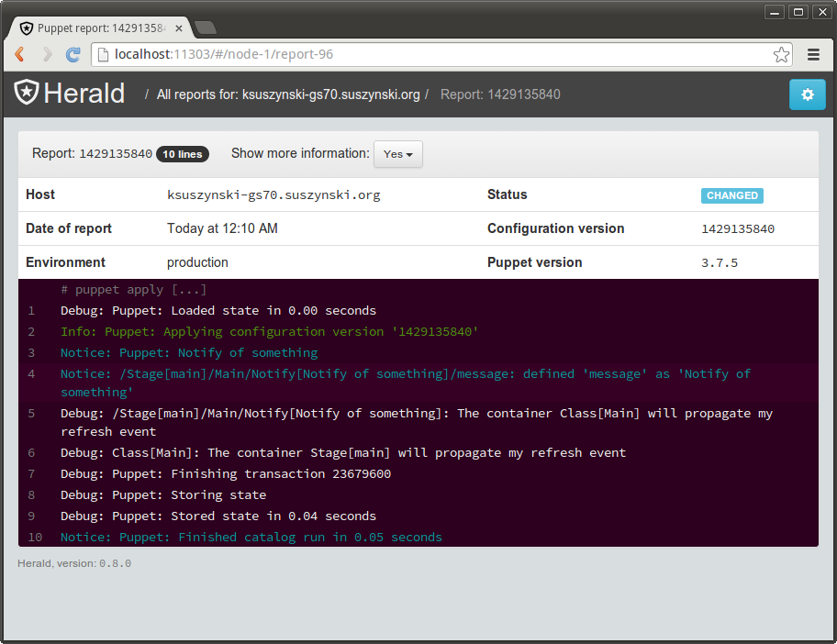Open the settings gear button
This screenshot has width=837, height=644.
(807, 94)
